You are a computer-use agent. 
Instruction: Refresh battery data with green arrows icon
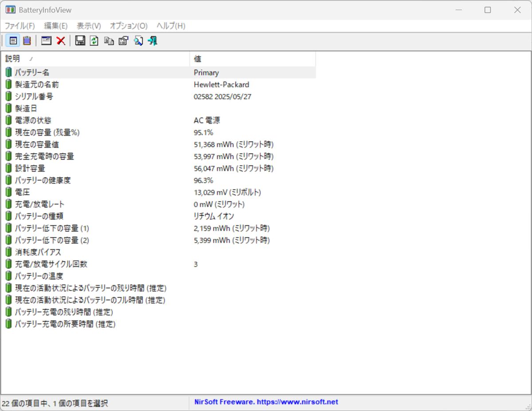click(94, 41)
